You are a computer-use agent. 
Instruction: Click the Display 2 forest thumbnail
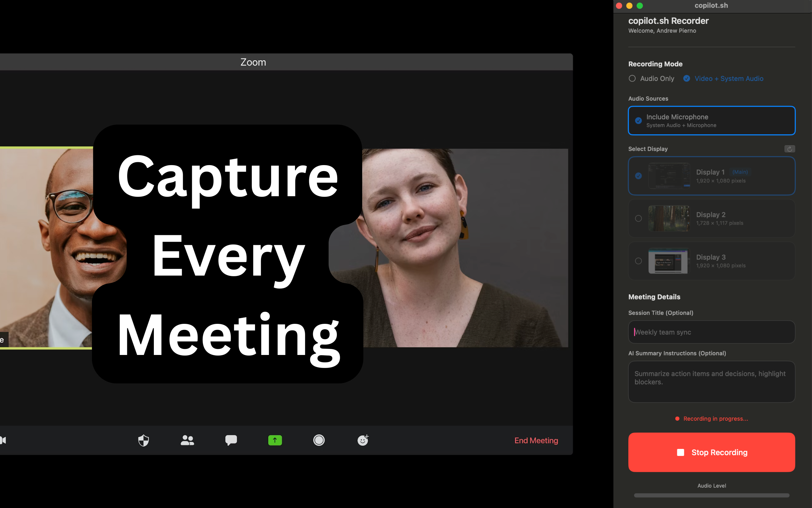669,218
